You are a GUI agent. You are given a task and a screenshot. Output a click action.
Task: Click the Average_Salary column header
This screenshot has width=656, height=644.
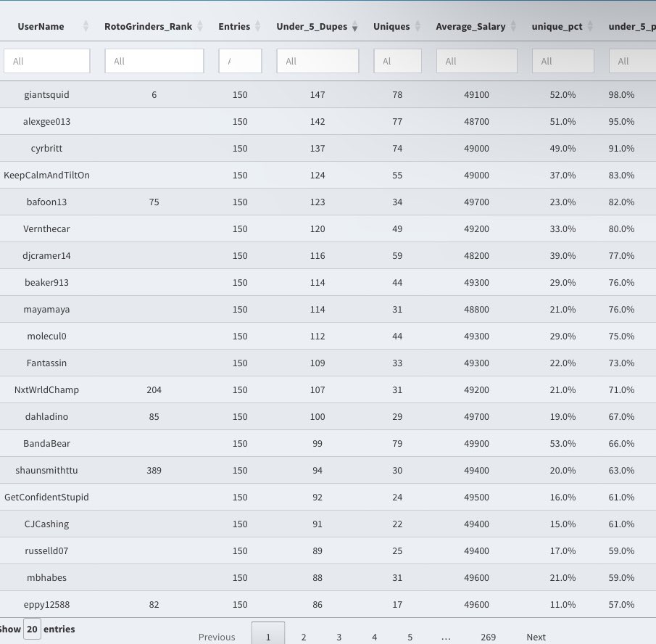(x=470, y=26)
